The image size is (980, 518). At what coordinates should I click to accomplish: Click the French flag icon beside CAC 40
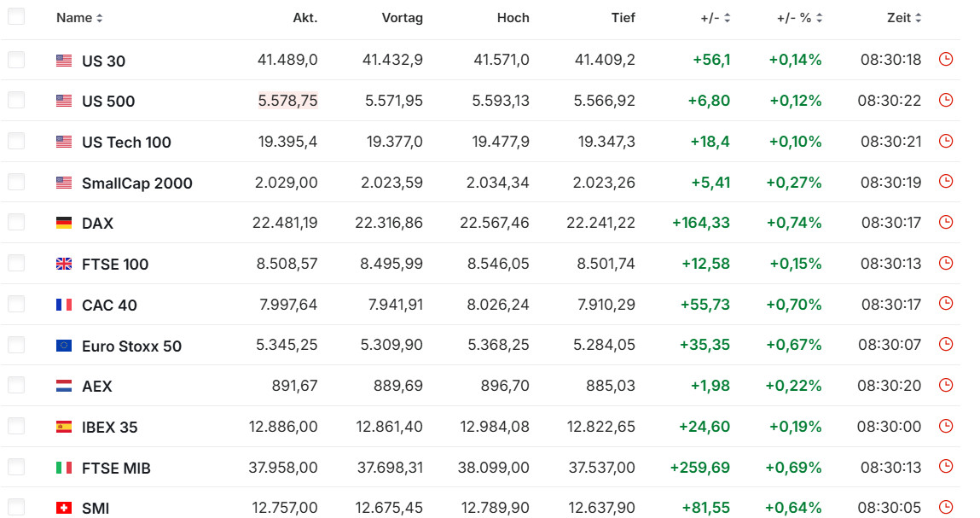[x=64, y=305]
